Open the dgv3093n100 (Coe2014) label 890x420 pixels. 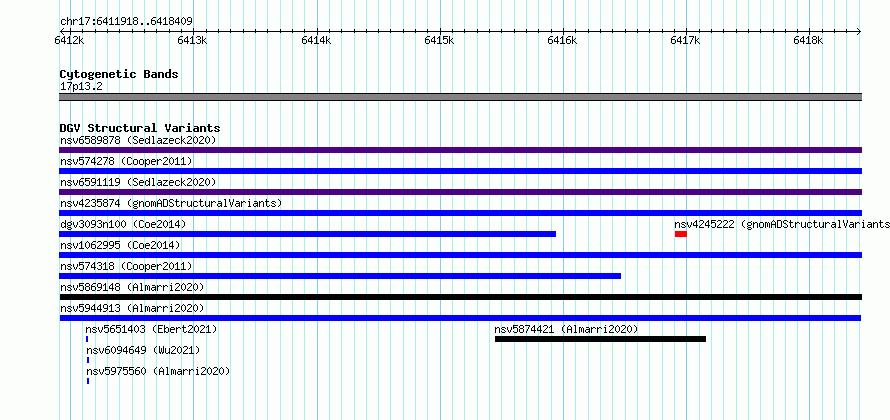click(x=123, y=224)
